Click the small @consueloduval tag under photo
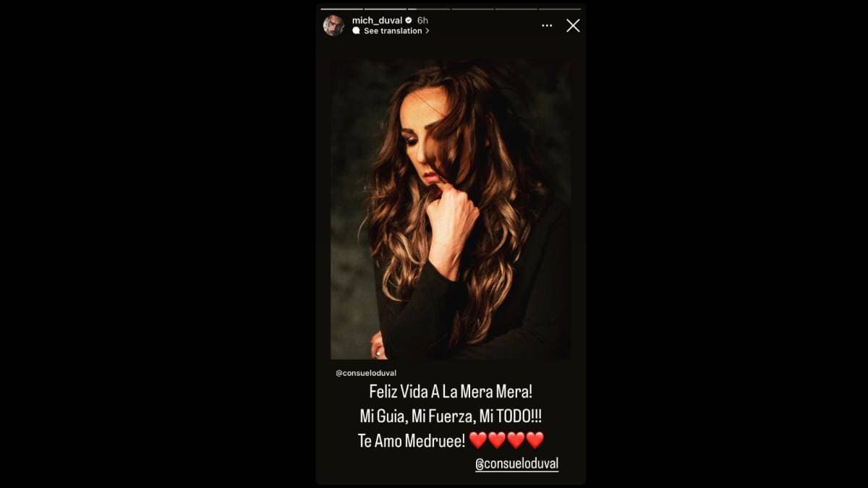868x488 pixels. pyautogui.click(x=366, y=373)
